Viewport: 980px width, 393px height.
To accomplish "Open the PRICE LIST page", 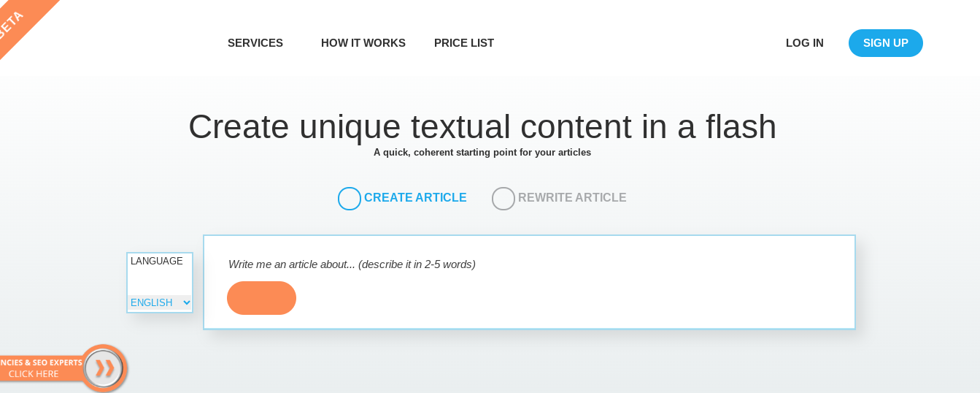I will point(464,43).
